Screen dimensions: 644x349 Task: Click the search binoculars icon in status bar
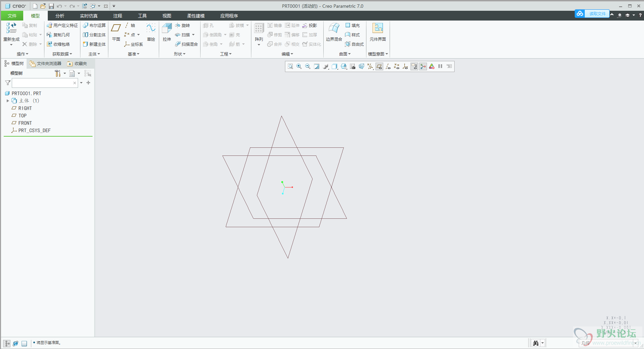click(536, 343)
